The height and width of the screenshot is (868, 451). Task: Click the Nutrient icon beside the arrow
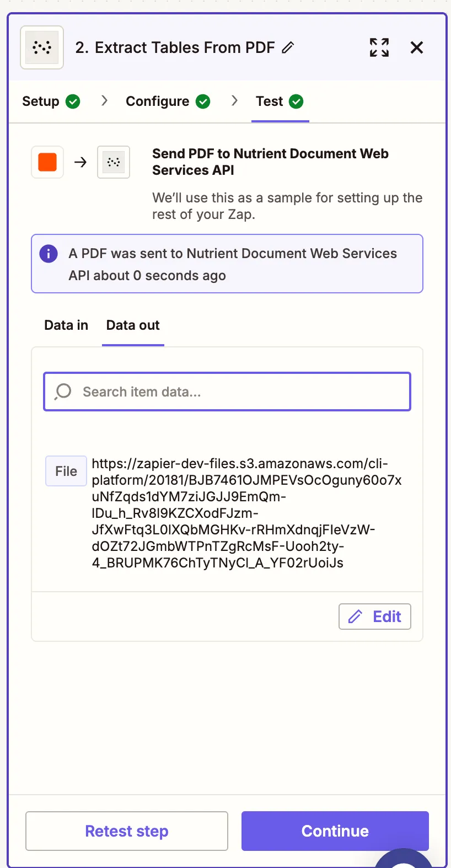(113, 162)
